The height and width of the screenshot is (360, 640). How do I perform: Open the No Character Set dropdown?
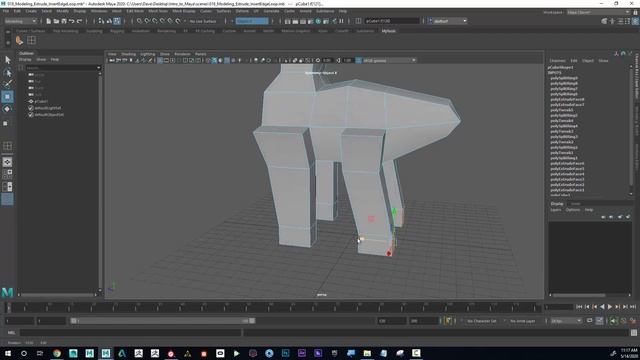[x=482, y=321]
